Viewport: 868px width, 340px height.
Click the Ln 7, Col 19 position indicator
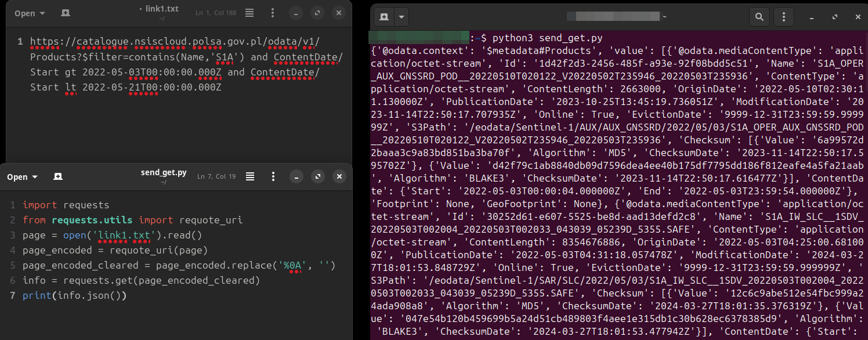point(216,176)
